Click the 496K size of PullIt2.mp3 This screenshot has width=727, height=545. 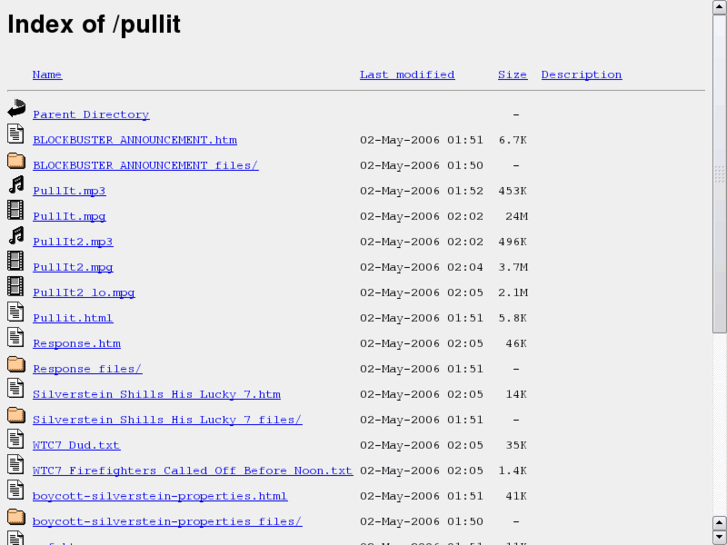512,242
